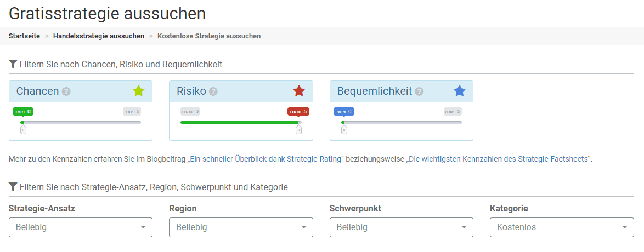This screenshot has height=252, width=644.
Task: Open Handelsstrategie aussuchen breadcrumb
Action: pyautogui.click(x=99, y=36)
